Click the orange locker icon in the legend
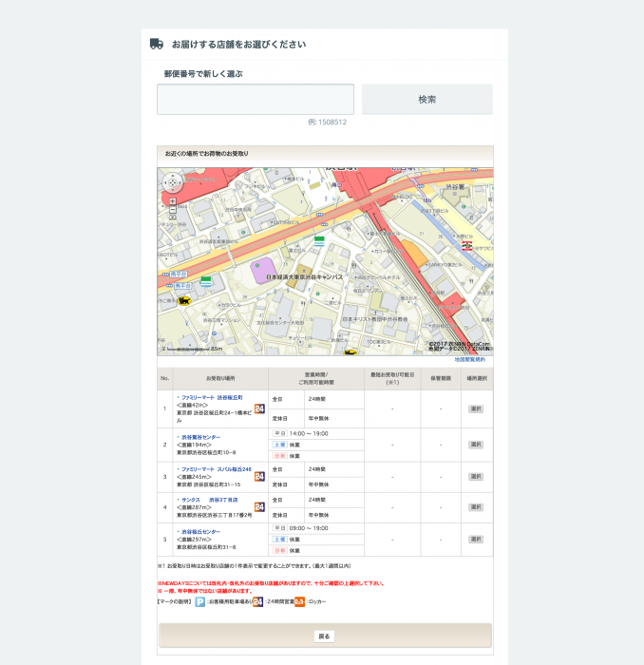Viewport: 644px width, 665px height. click(299, 601)
